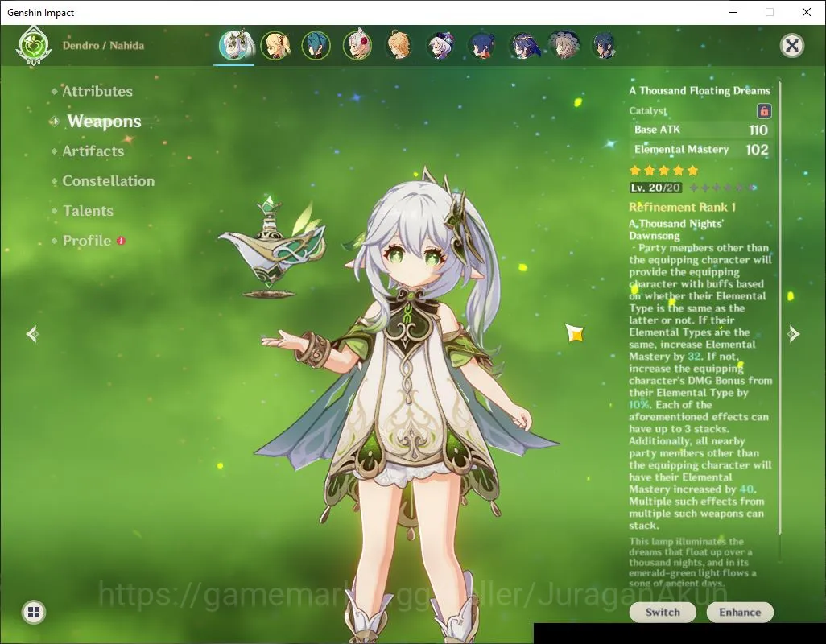The width and height of the screenshot is (826, 644).
Task: Open the grid menu icon at bottom left
Action: tap(34, 612)
